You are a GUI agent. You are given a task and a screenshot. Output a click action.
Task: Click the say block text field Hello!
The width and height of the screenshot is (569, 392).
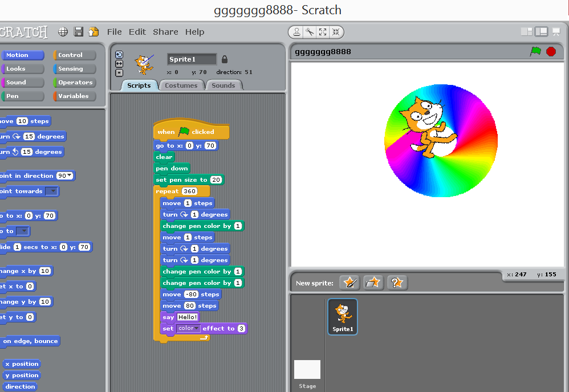tap(188, 317)
